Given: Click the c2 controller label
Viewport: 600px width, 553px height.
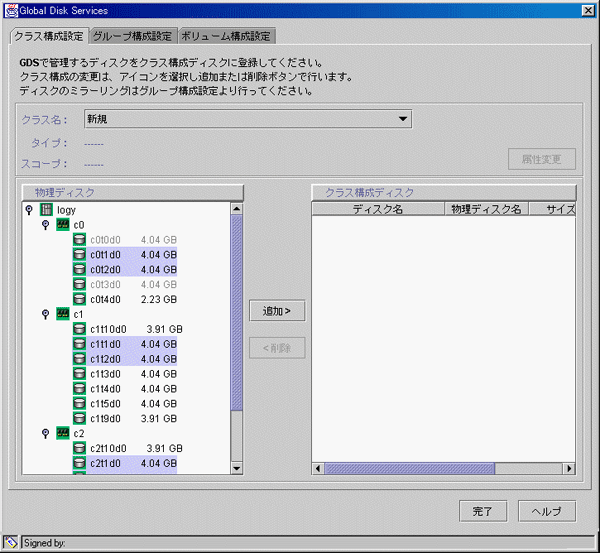Looking at the screenshot, I should click(x=79, y=434).
